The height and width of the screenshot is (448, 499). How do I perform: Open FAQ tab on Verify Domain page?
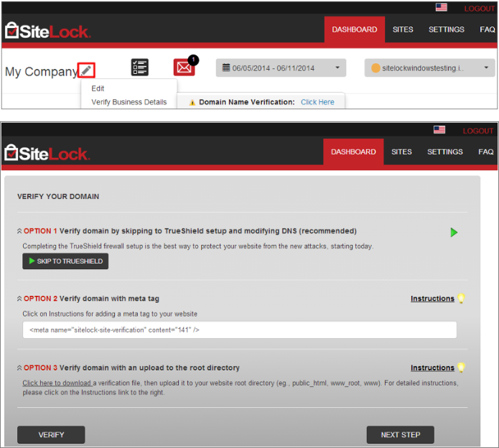click(x=486, y=151)
